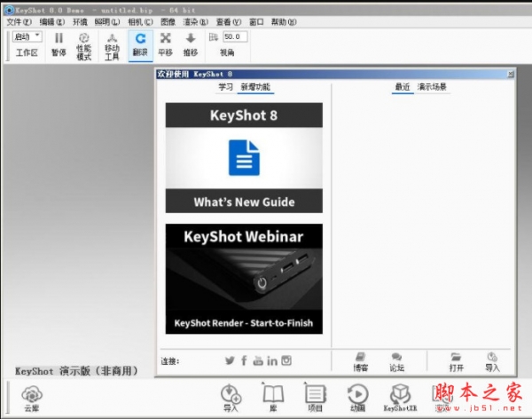Viewport: 532px width, 419px height.
Task: Open the 项目 project panel
Action: click(x=315, y=399)
